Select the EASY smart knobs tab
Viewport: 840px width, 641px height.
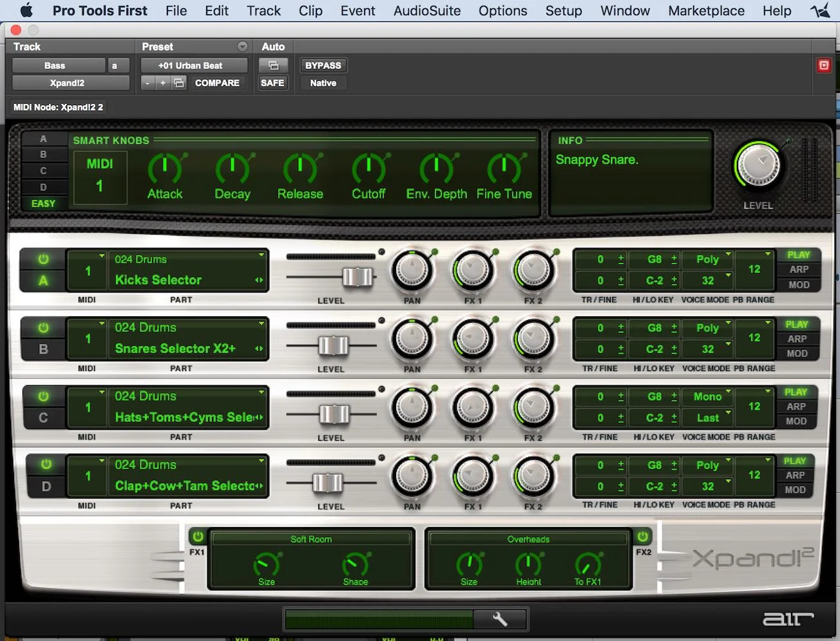43,204
